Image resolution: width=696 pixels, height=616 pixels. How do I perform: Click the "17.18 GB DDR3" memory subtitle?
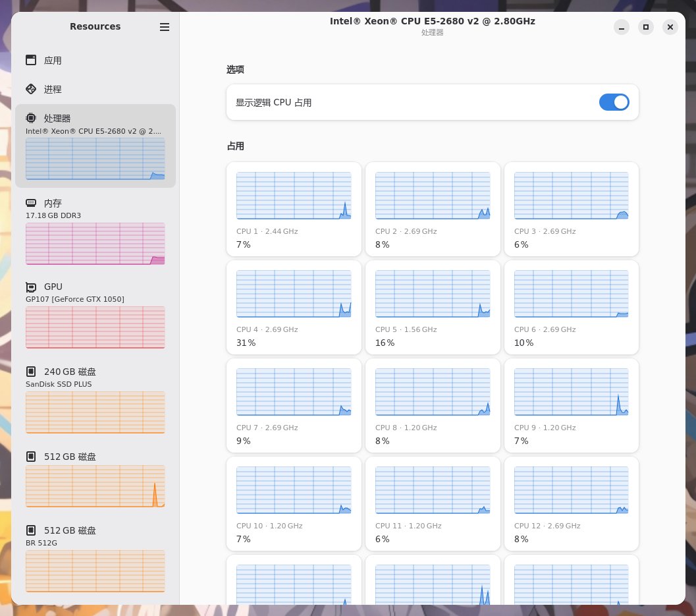pyautogui.click(x=53, y=215)
